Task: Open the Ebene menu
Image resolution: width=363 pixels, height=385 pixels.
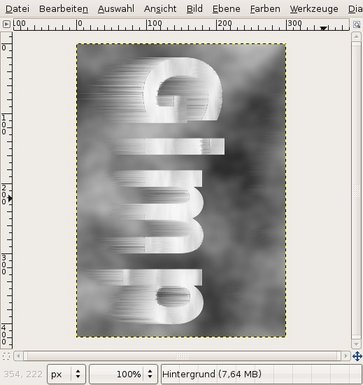Action: [226, 9]
